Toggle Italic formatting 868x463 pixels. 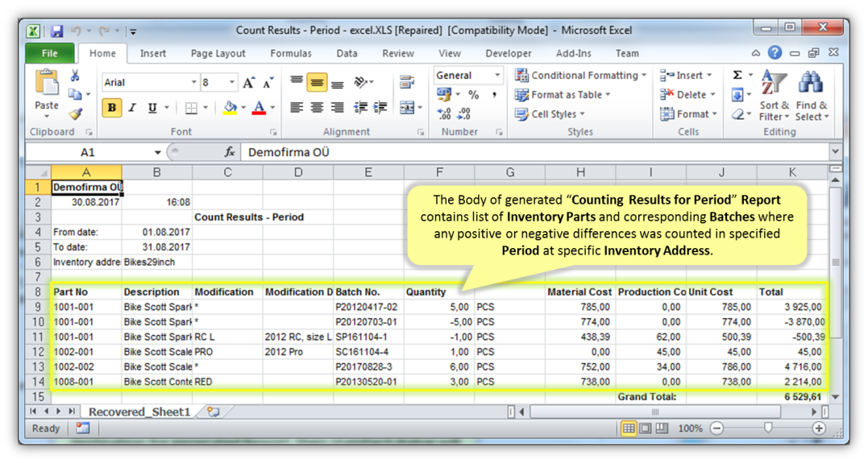click(x=132, y=108)
